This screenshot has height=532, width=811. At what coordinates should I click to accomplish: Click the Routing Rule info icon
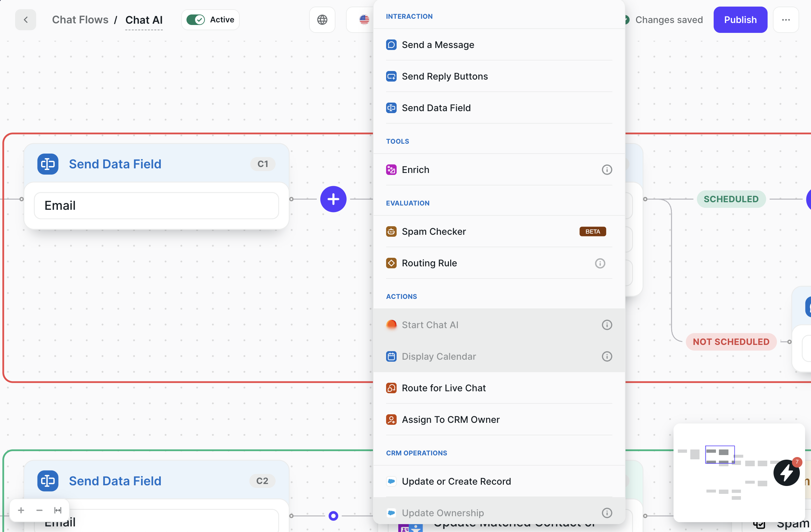click(x=600, y=263)
